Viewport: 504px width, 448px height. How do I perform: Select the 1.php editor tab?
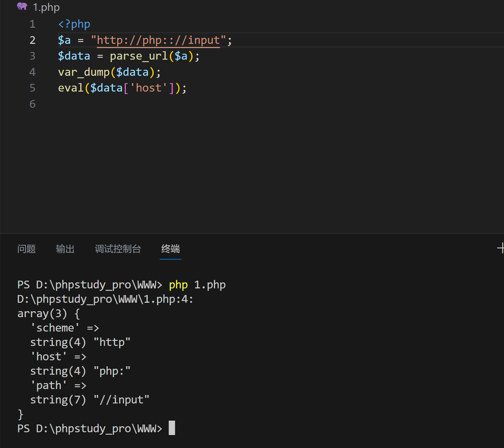point(46,7)
